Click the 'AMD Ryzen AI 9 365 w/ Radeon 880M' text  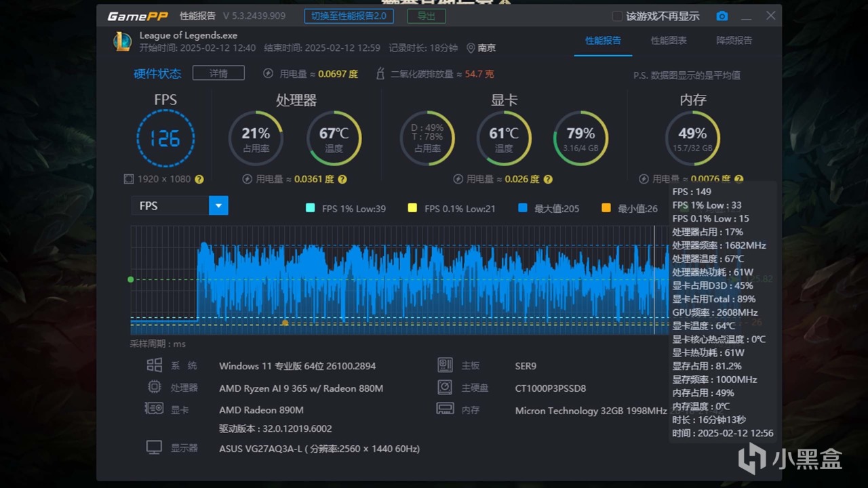(x=301, y=388)
